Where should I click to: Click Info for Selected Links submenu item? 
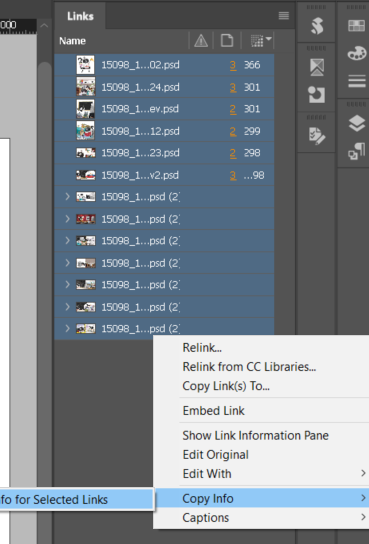[x=76, y=500]
